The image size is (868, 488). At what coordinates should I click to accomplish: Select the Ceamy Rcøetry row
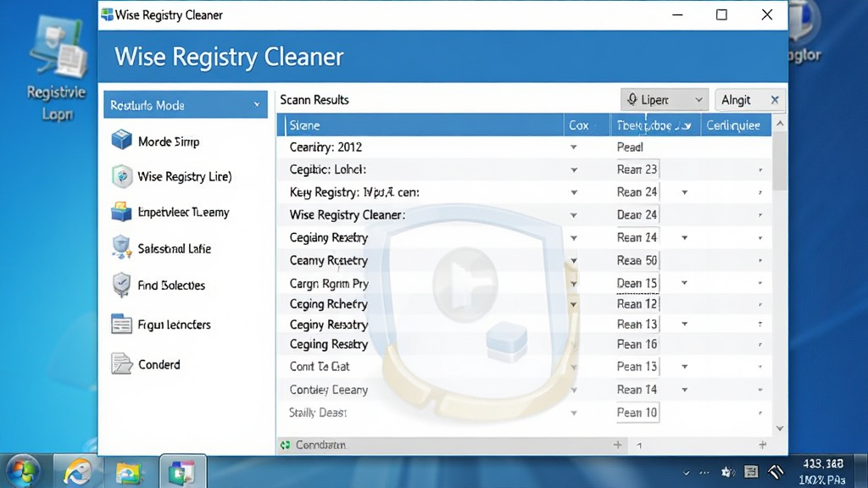(x=524, y=260)
